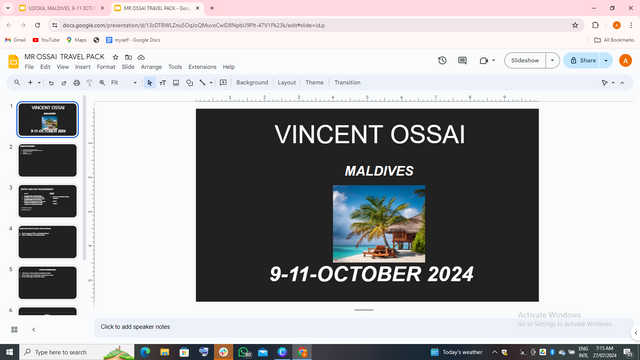Open the Arrange menu
The width and height of the screenshot is (640, 360).
pyautogui.click(x=151, y=67)
